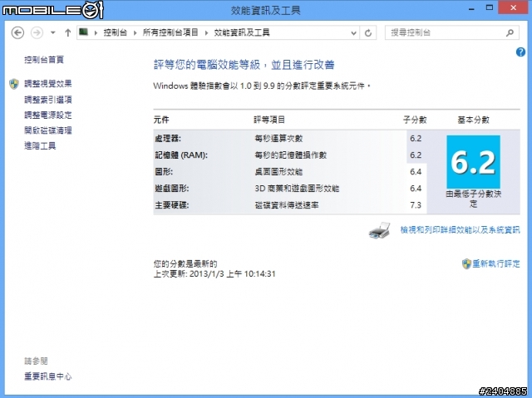
Task: Select the 主要硬碟 row label
Action: (172, 204)
